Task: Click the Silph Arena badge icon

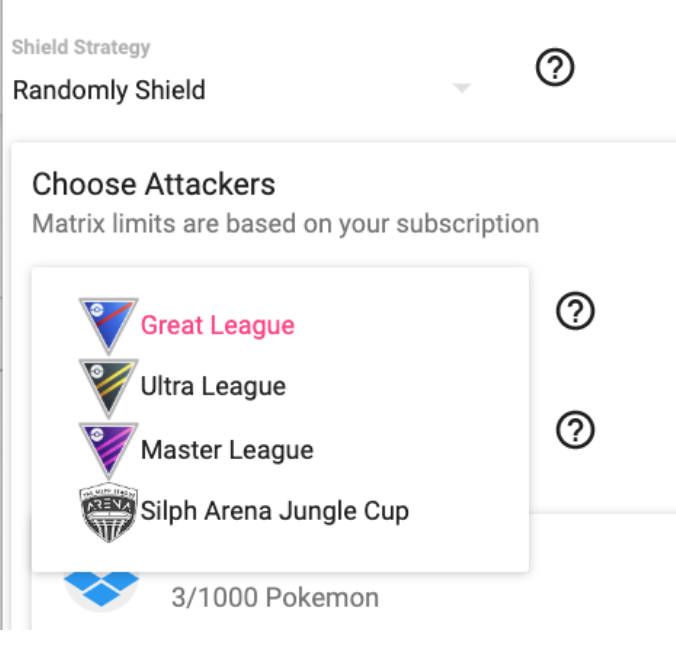Action: [x=108, y=512]
